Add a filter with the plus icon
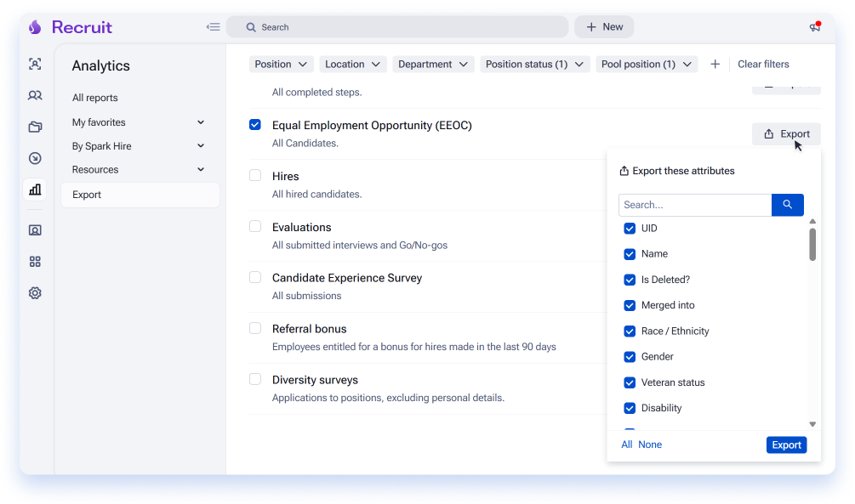Image resolution: width=855 pixels, height=504 pixels. pos(715,65)
